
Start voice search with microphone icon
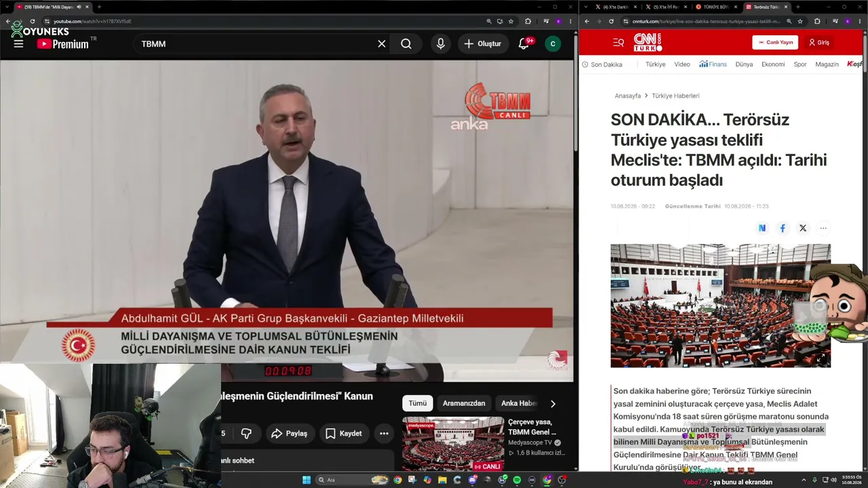(x=441, y=44)
